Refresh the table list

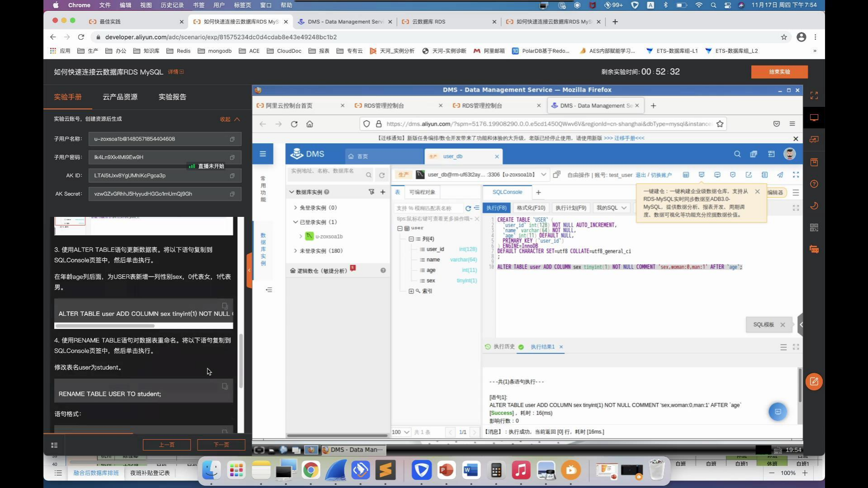(x=468, y=208)
